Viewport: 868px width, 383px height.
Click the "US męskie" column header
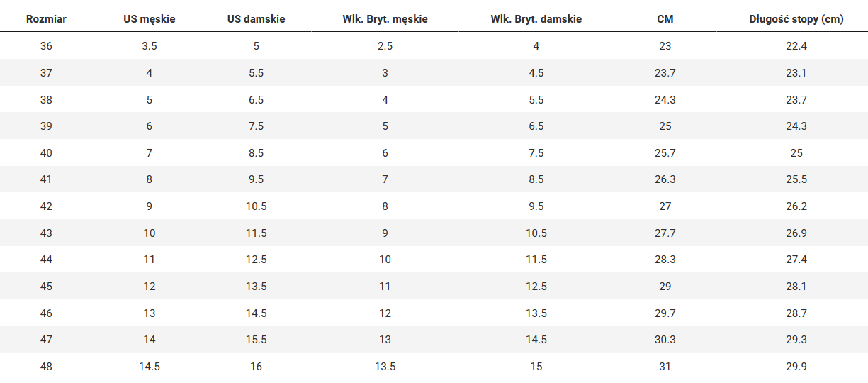tap(150, 19)
